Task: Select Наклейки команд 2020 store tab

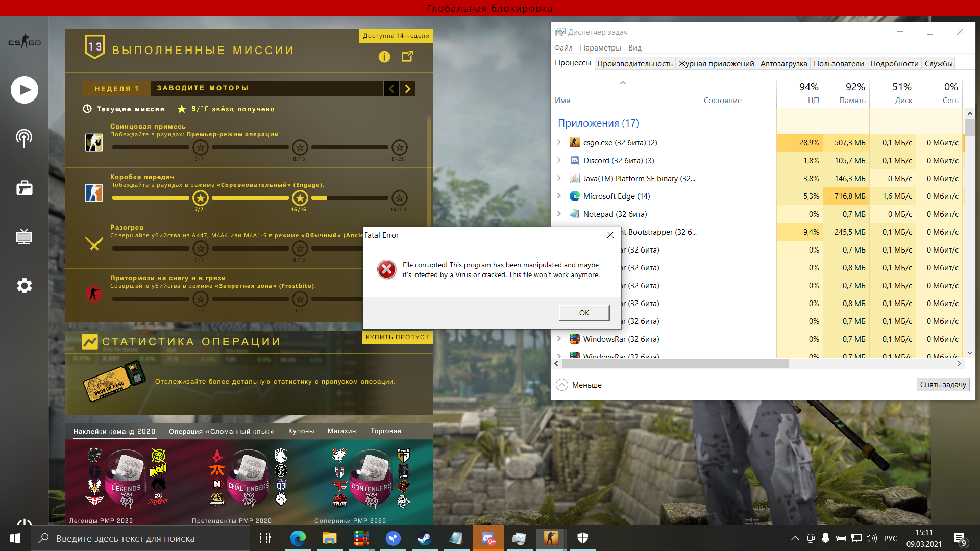Action: click(x=114, y=431)
